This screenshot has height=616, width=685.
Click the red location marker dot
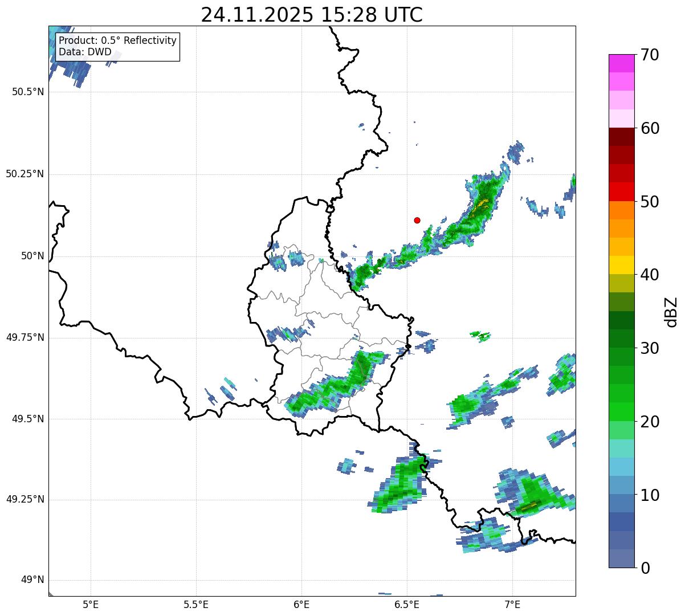pos(417,220)
